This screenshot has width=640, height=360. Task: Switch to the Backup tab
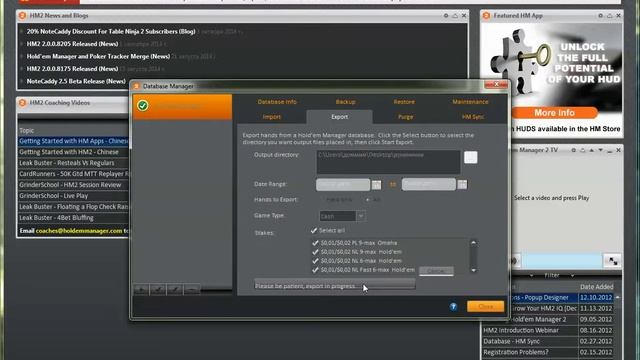(345, 102)
